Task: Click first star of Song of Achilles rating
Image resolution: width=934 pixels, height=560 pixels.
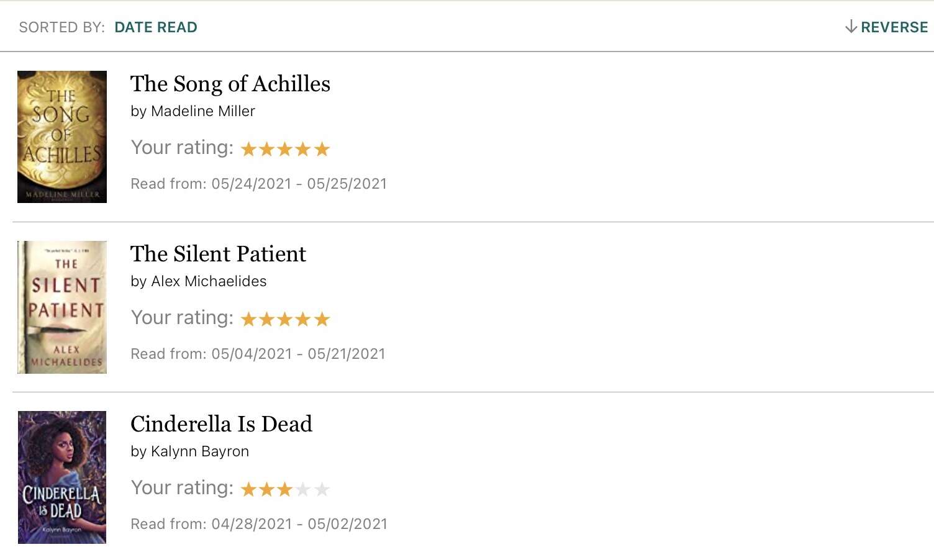Action: pos(248,149)
